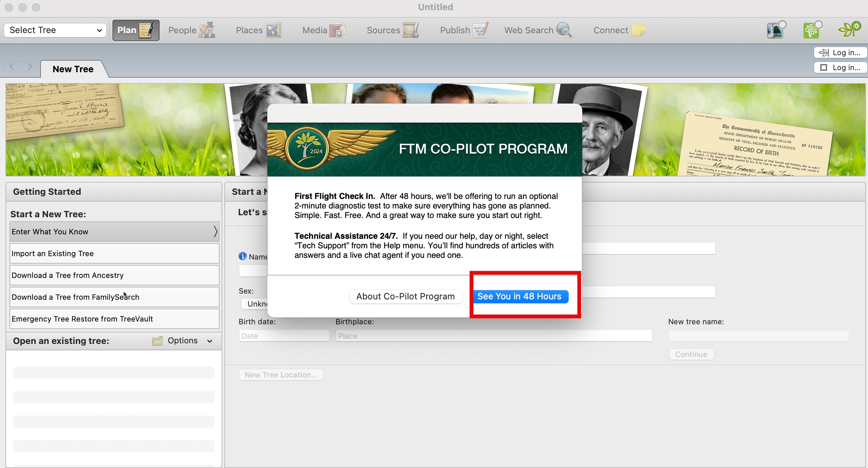Switch to the New Tree tab
The width and height of the screenshot is (868, 468).
pyautogui.click(x=73, y=69)
